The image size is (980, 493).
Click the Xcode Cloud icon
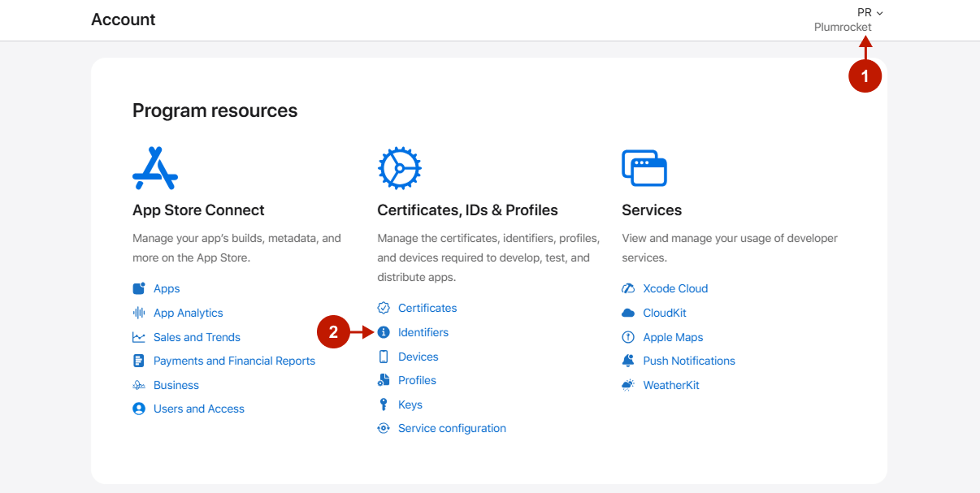(x=627, y=288)
